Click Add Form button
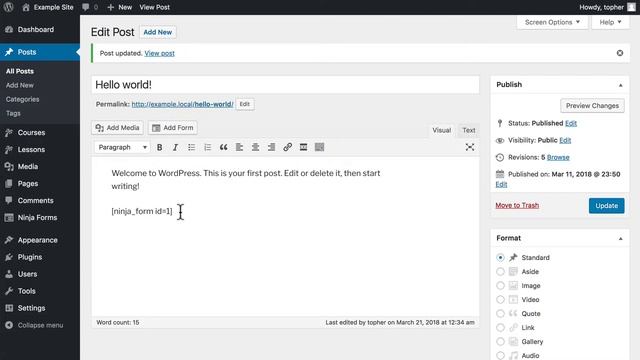The image size is (640, 360). pos(173,128)
